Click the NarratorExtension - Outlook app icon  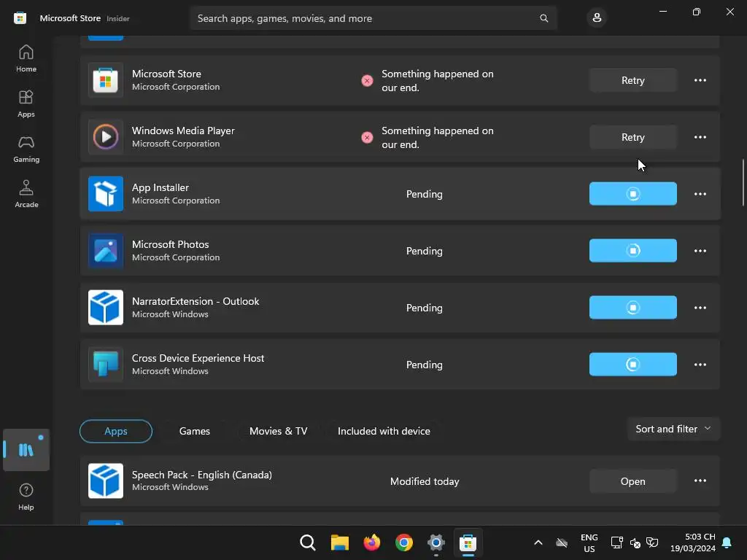[106, 308]
